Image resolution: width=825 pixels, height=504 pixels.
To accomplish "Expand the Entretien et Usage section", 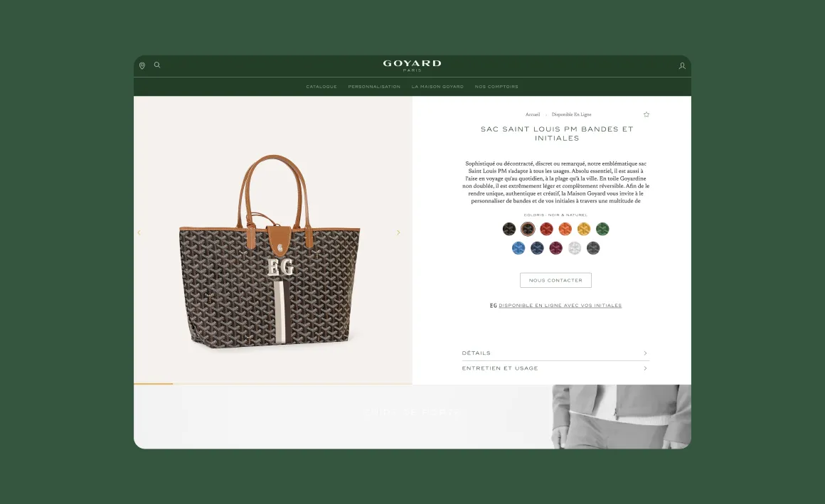I will pos(555,368).
